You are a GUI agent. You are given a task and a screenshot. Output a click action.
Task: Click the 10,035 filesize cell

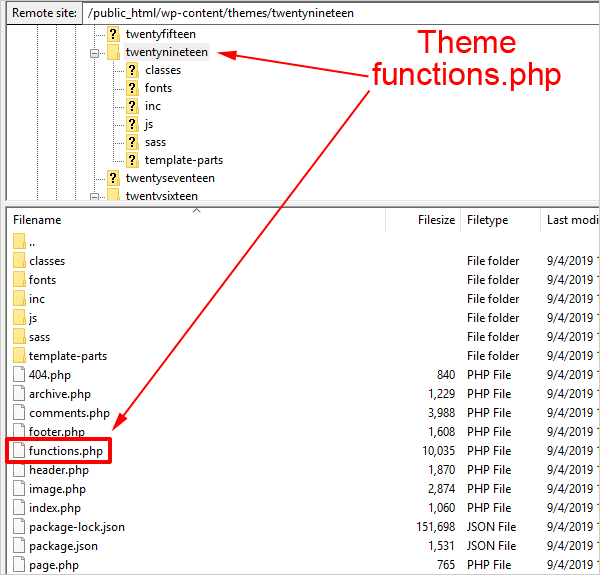coord(439,451)
